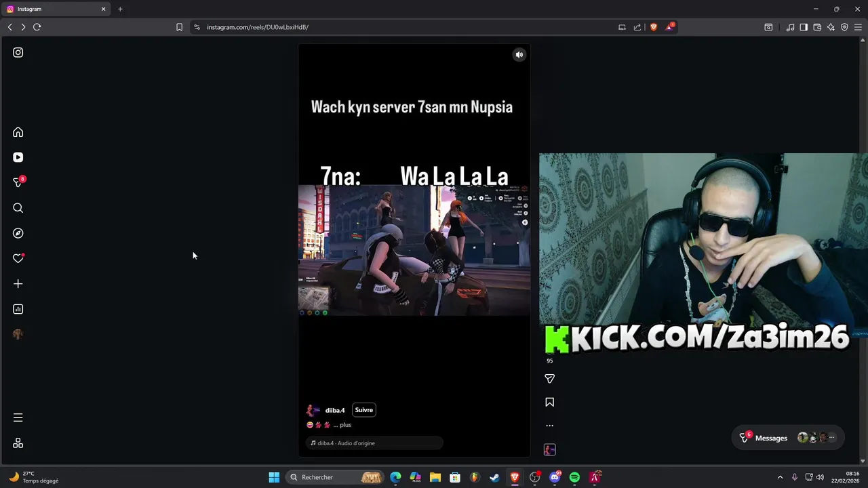Mute the reel audio
868x488 pixels.
point(519,55)
